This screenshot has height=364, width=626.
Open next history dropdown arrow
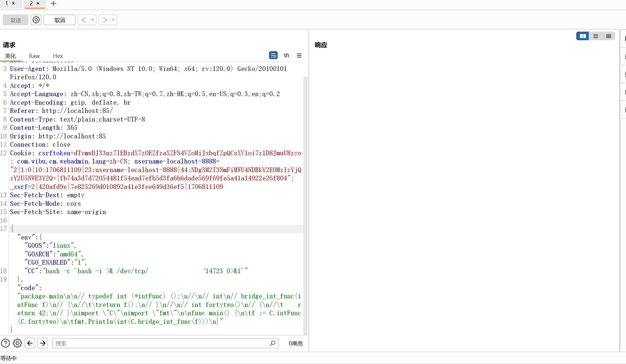point(113,20)
